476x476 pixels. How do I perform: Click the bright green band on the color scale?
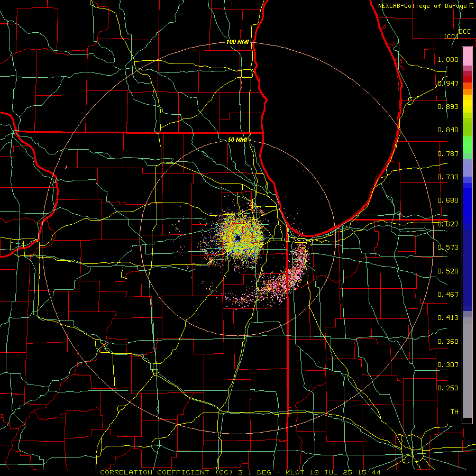pos(467,144)
